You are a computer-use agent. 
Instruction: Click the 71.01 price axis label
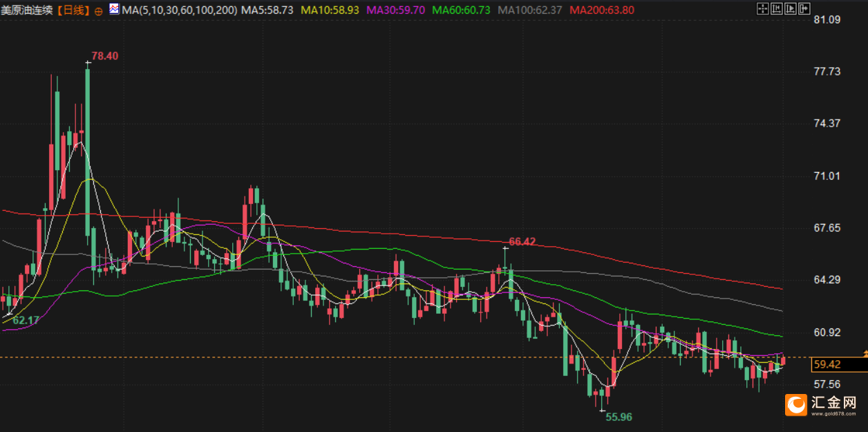click(827, 176)
